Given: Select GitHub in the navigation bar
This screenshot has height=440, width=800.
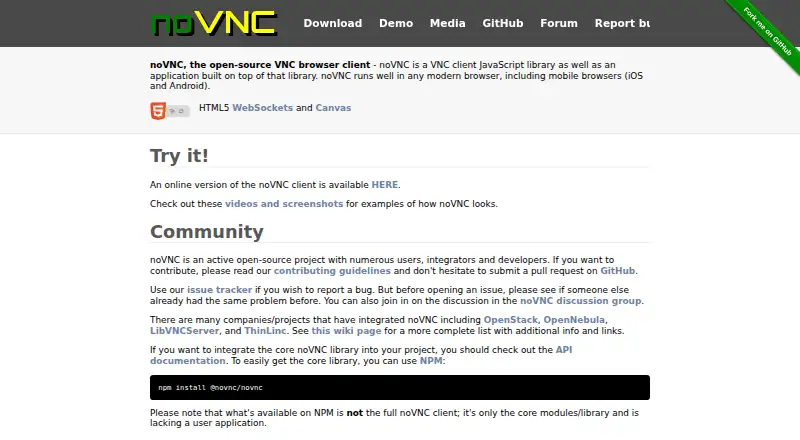Looking at the screenshot, I should coord(503,23).
